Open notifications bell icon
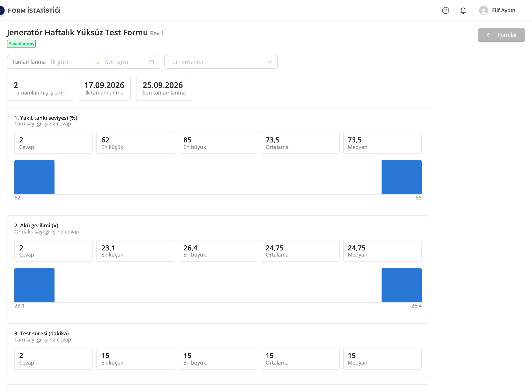The image size is (532, 392). tap(463, 10)
